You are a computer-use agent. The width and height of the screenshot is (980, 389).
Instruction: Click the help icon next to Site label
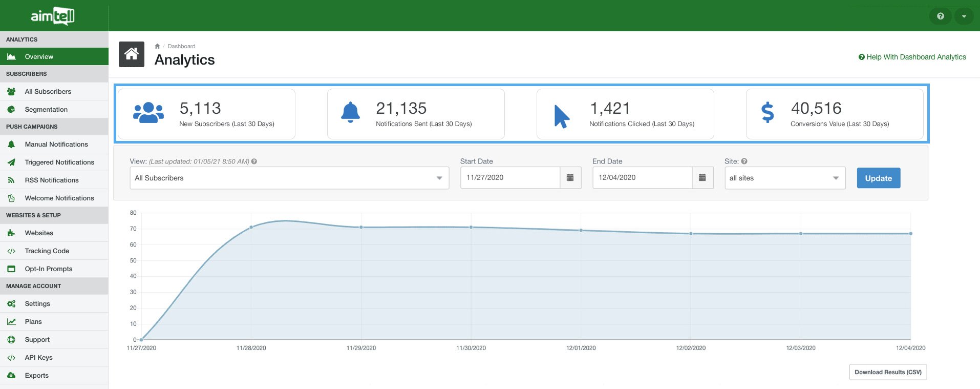(744, 161)
